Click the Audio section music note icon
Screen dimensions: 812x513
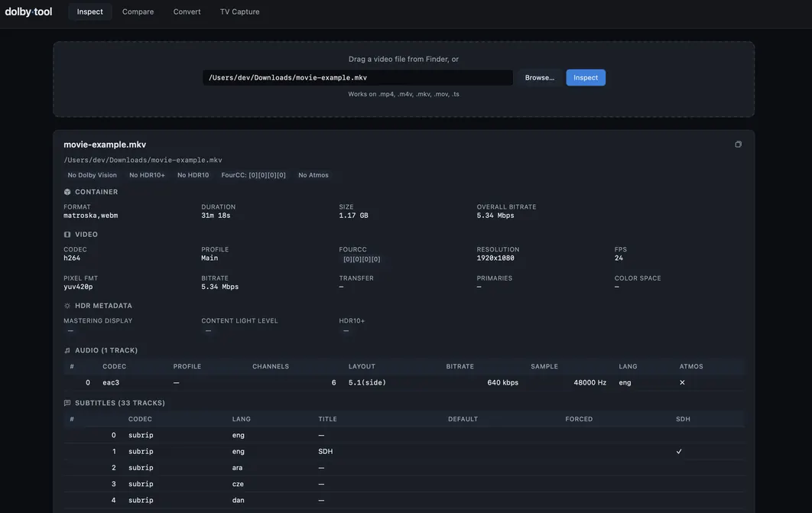tap(67, 350)
